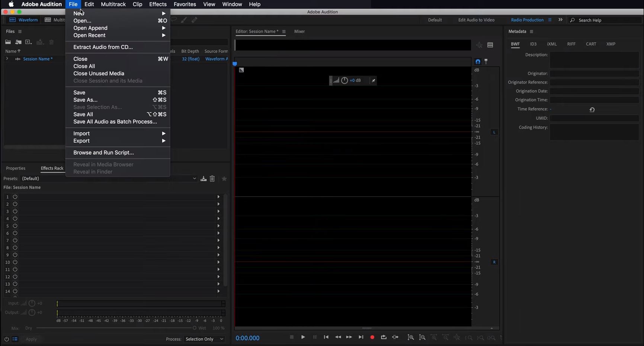Click the Fast Forward button
Screen dimensions: 644x346
(x=349, y=337)
